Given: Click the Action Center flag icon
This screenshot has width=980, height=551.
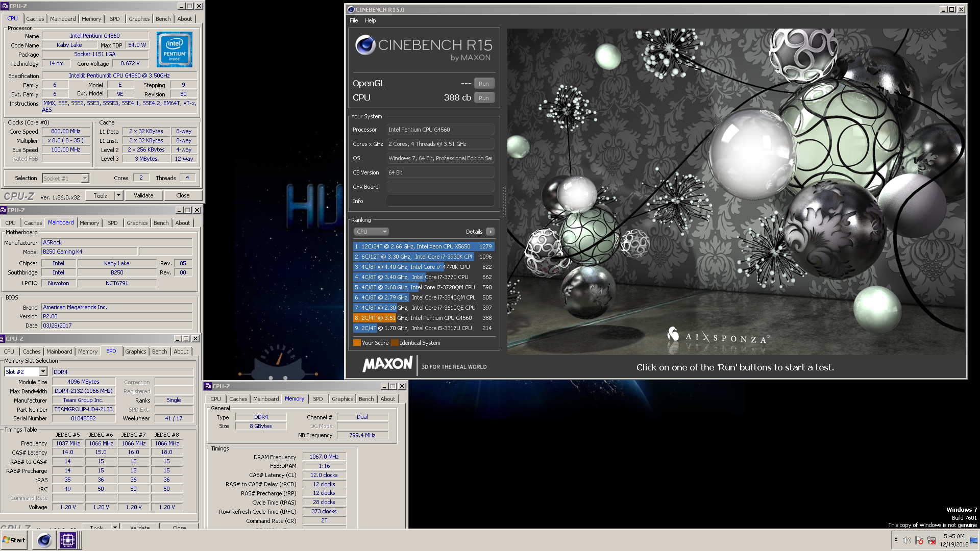Looking at the screenshot, I should 919,540.
